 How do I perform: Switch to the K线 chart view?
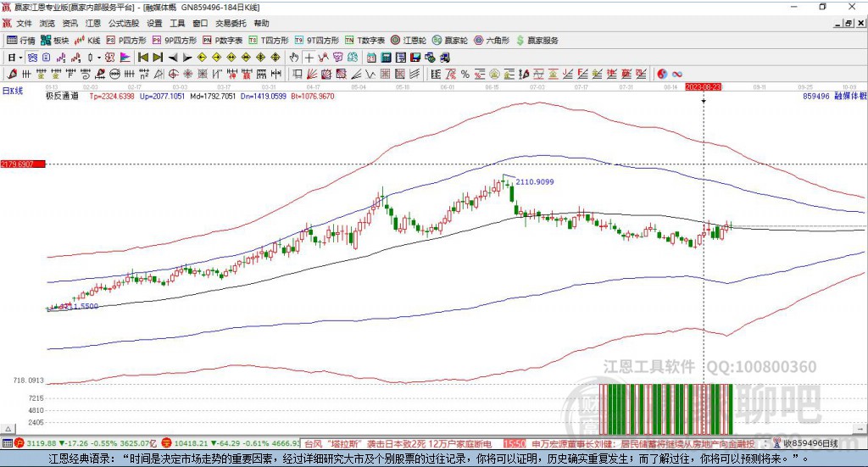click(x=87, y=41)
